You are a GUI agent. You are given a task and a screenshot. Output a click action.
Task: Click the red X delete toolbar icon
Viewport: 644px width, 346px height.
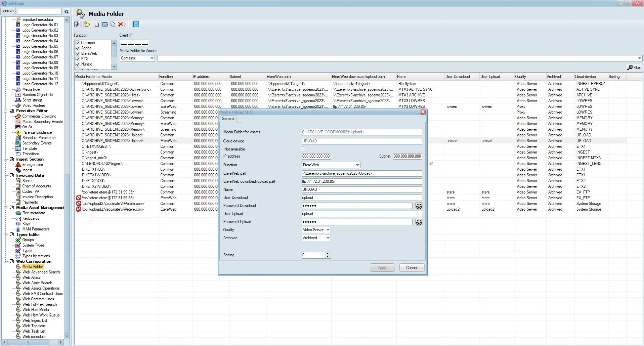tap(121, 24)
